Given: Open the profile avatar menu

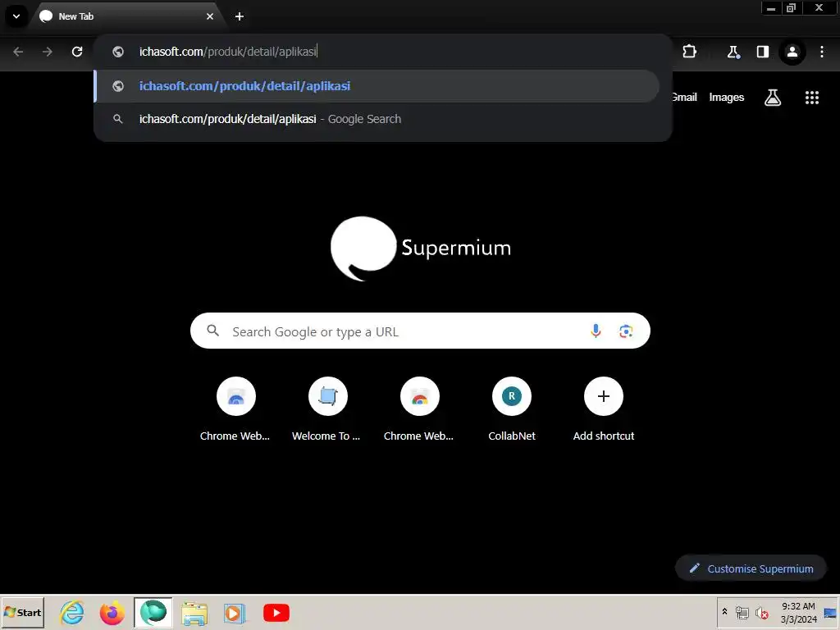Looking at the screenshot, I should [792, 52].
